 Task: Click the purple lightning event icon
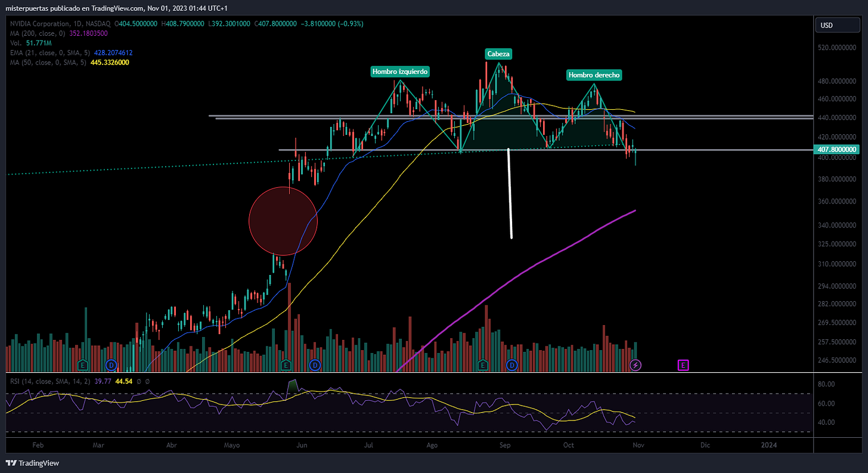click(x=635, y=364)
